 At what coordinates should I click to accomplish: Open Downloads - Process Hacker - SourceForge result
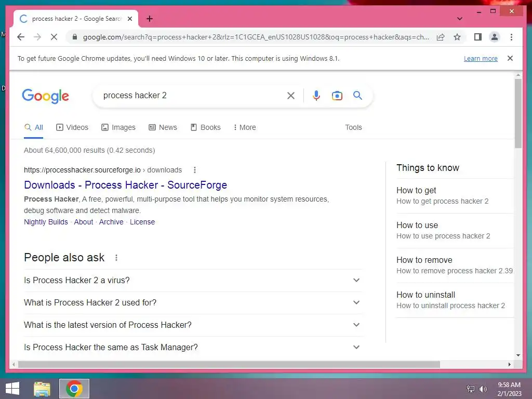(125, 185)
